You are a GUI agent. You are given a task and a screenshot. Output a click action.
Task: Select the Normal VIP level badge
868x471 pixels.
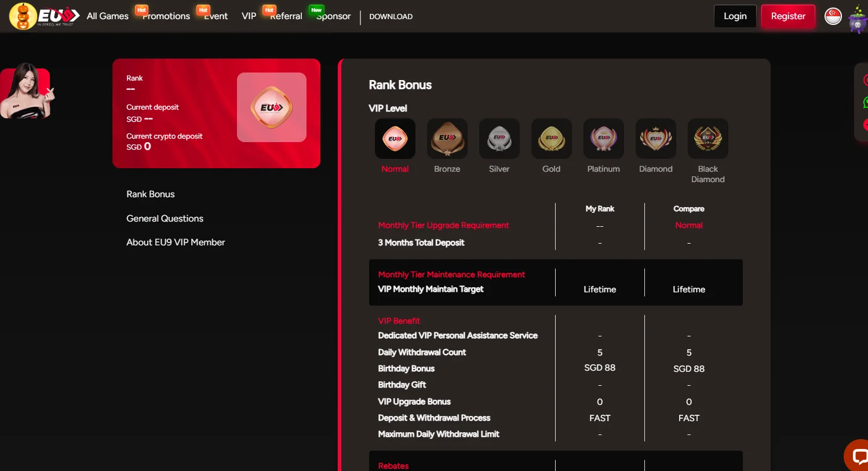(395, 139)
